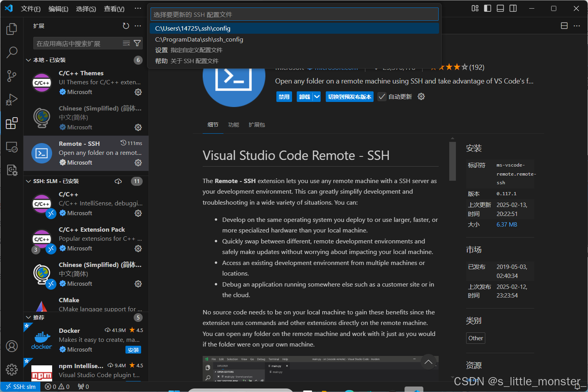Select the Remote - SSH extension item
Screen dimensions: 588x392
coord(86,153)
